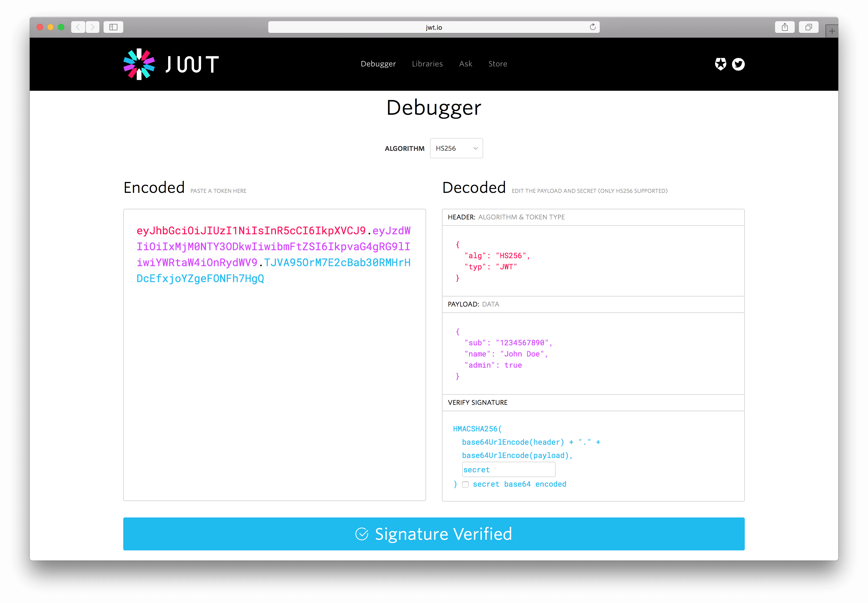Open the Libraries nav item
Screen dimensions: 868x603
[427, 64]
